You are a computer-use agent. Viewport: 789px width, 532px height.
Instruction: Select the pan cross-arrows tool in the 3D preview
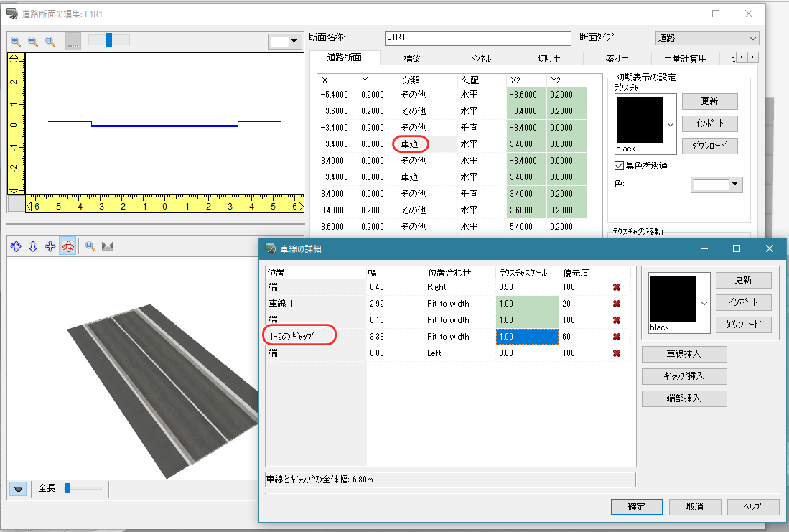point(50,246)
